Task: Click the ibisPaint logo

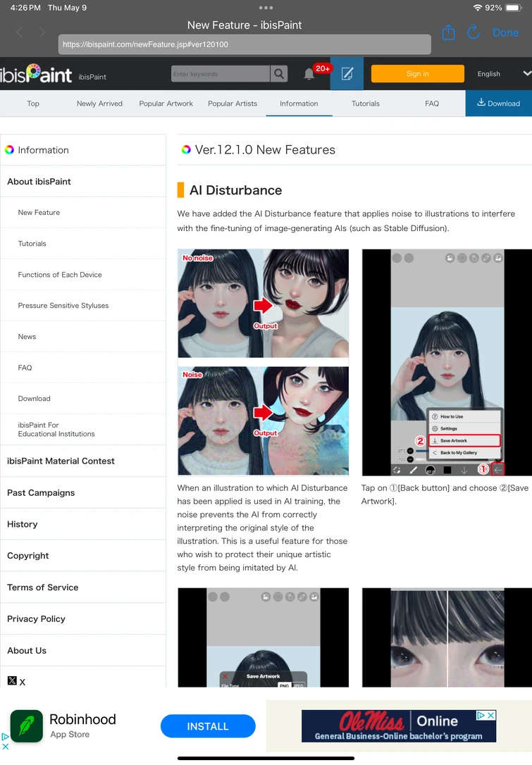Action: pos(36,74)
